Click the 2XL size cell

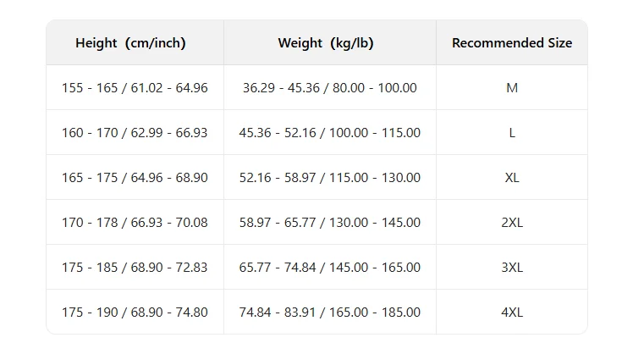(511, 223)
